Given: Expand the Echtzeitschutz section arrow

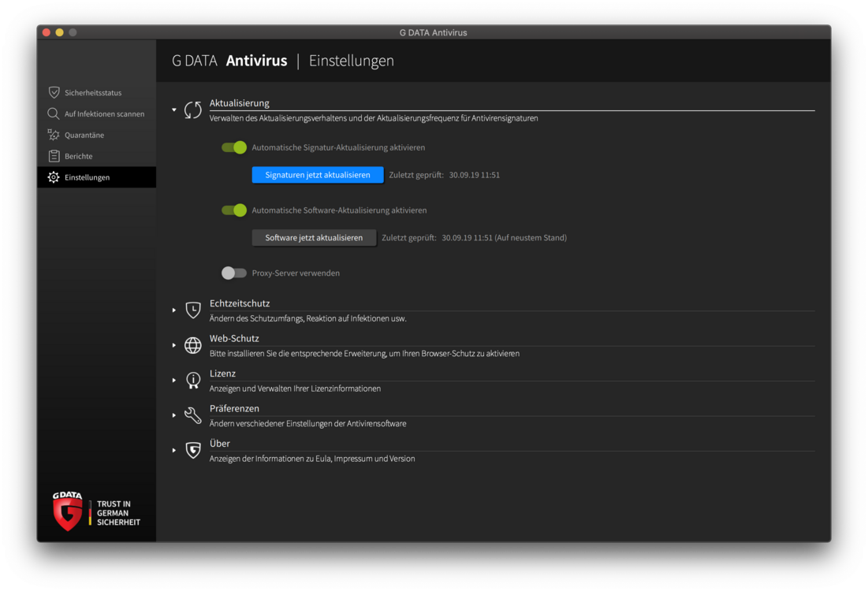Looking at the screenshot, I should point(173,310).
